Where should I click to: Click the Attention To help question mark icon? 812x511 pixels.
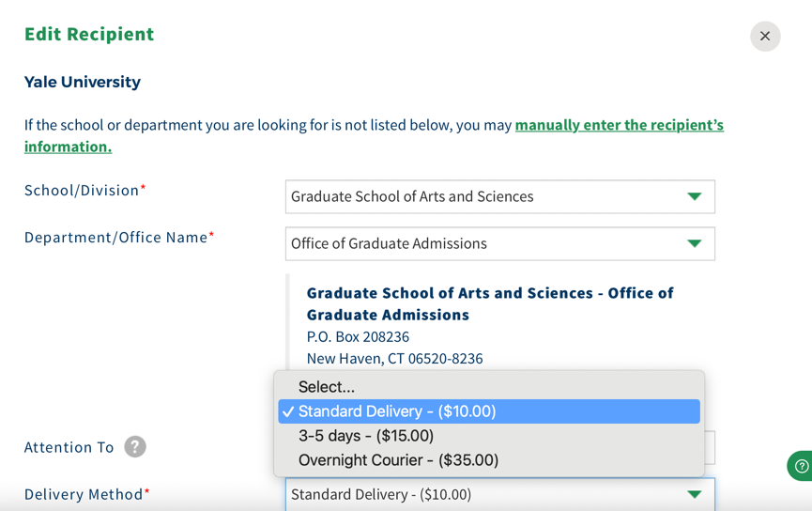[x=135, y=447]
